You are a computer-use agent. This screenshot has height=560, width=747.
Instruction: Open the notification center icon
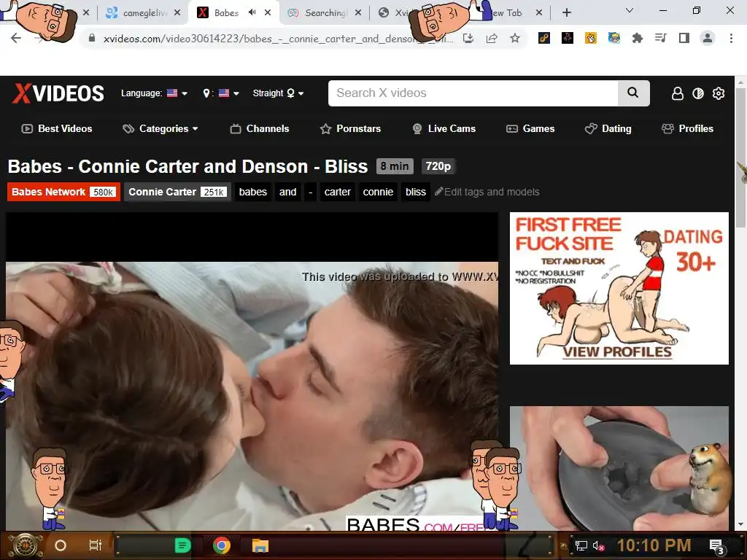pos(717,545)
